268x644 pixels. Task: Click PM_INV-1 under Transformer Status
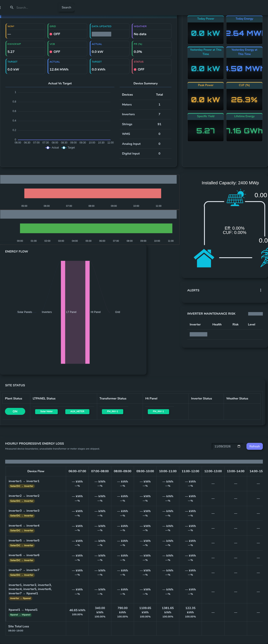click(112, 411)
